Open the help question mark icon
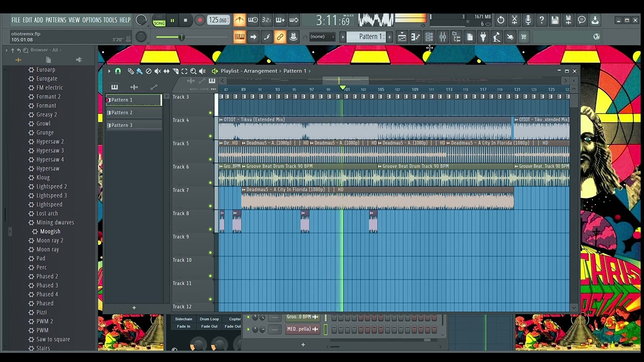Viewport: 644px width, 362px height. (541, 20)
